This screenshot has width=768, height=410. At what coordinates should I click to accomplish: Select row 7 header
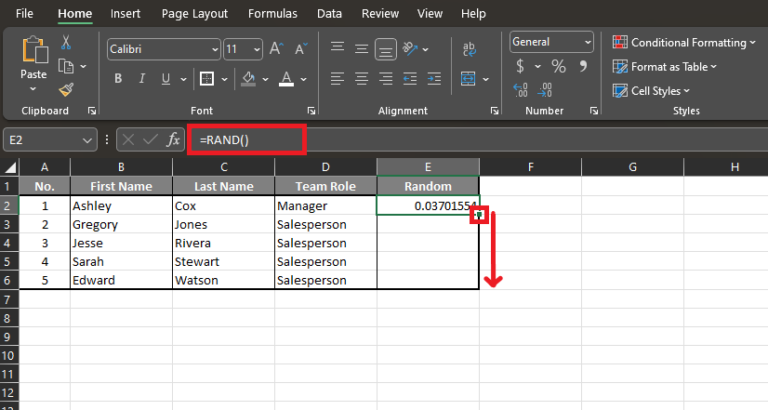coord(7,299)
